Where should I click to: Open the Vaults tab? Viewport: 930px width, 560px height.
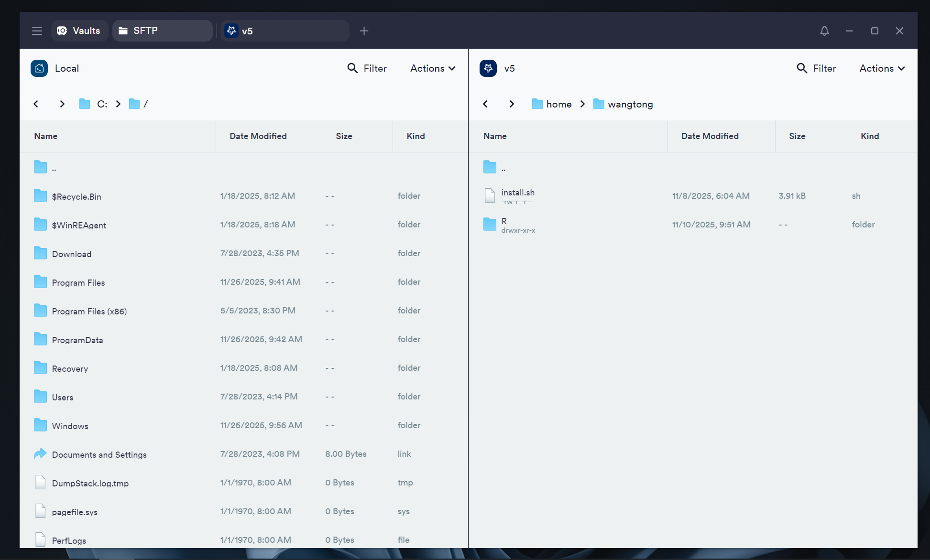[79, 31]
